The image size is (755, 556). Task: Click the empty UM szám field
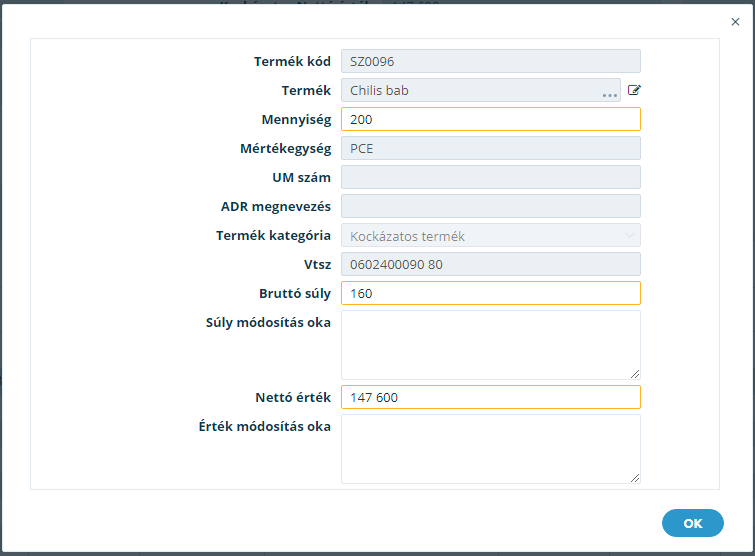point(491,177)
